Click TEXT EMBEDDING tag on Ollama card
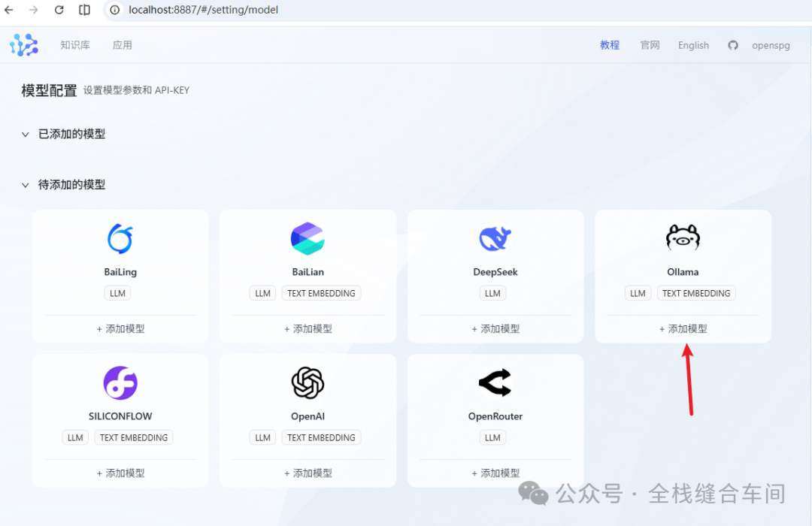 tap(696, 293)
